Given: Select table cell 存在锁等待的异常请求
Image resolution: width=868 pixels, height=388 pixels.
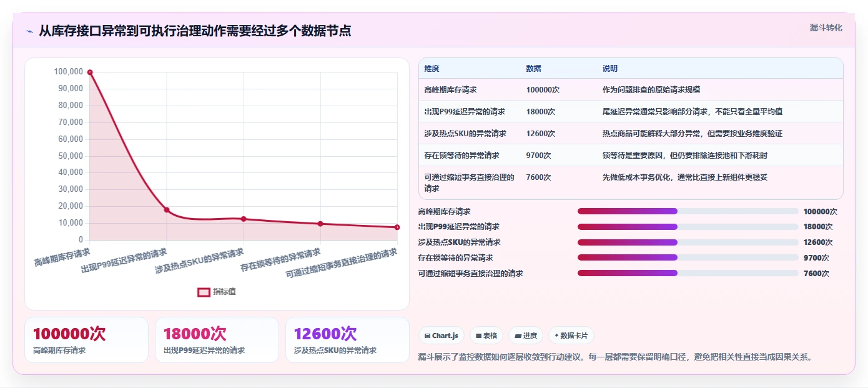Looking at the screenshot, I should click(461, 156).
